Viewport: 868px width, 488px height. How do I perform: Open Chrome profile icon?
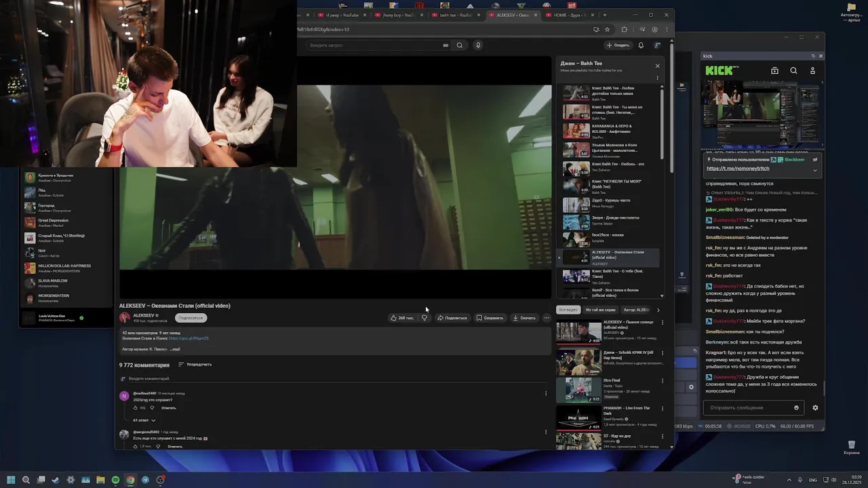[x=654, y=29]
